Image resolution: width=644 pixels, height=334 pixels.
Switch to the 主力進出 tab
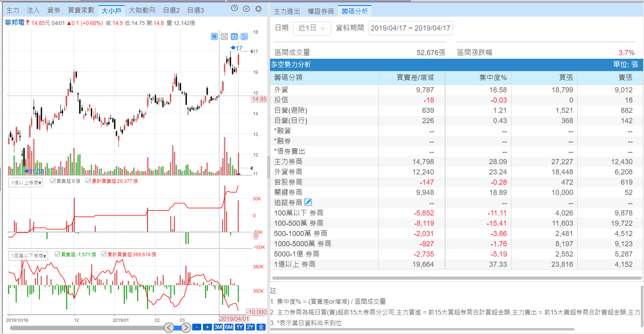click(x=287, y=12)
